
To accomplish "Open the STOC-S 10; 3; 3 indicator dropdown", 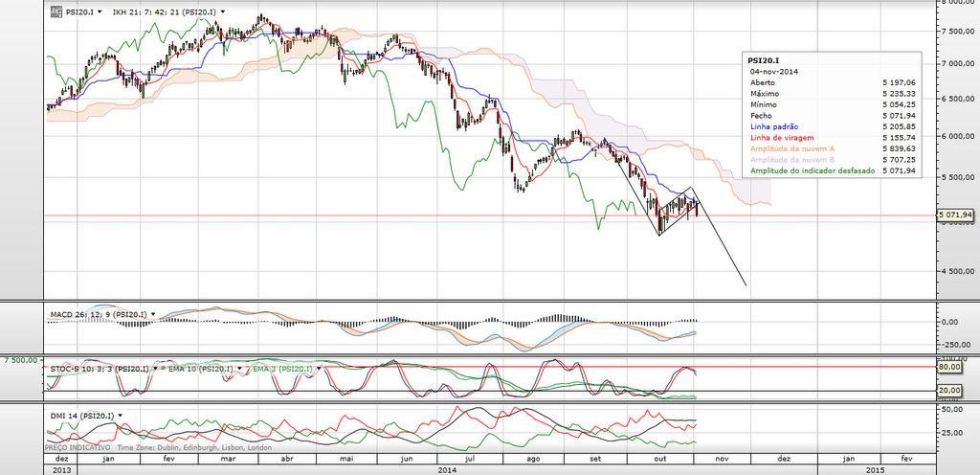I will click(154, 370).
